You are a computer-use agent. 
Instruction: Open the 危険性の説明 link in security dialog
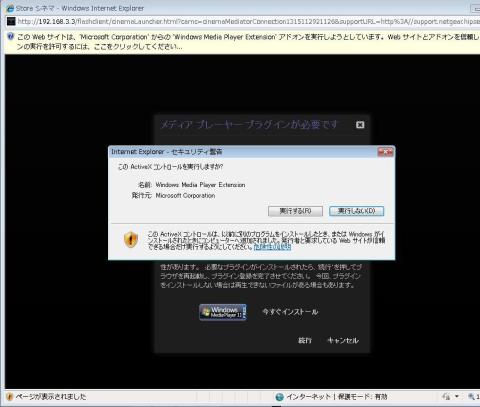tap(272, 247)
